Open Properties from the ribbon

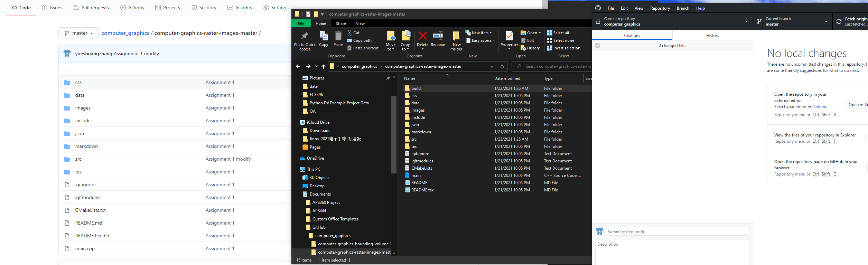[509, 40]
